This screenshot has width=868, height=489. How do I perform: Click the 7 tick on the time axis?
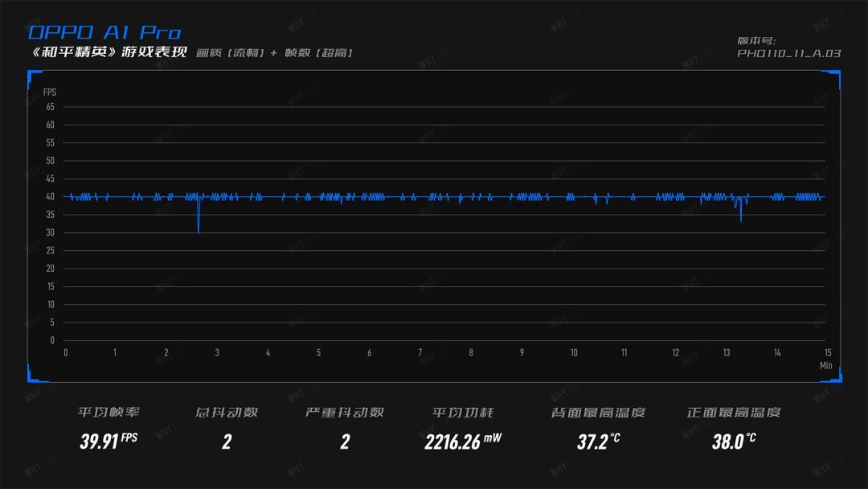[420, 353]
